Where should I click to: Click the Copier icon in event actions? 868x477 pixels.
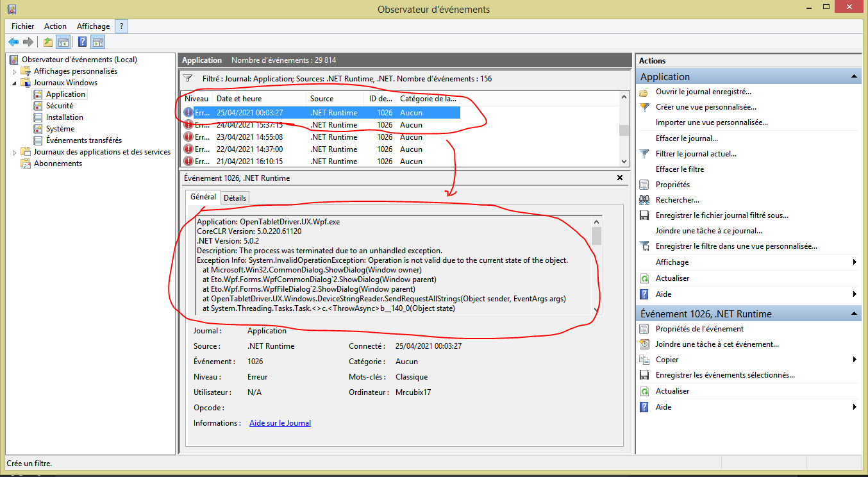click(x=644, y=360)
